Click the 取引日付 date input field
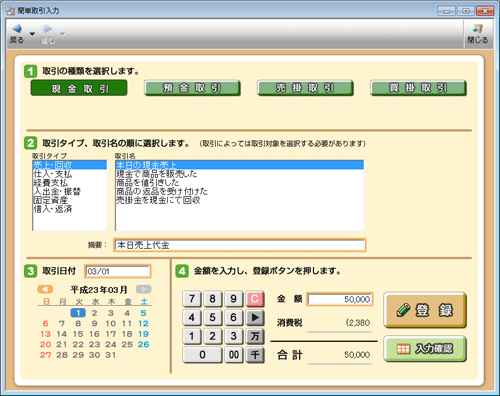Viewport: 500px width, 396px height. click(x=118, y=271)
